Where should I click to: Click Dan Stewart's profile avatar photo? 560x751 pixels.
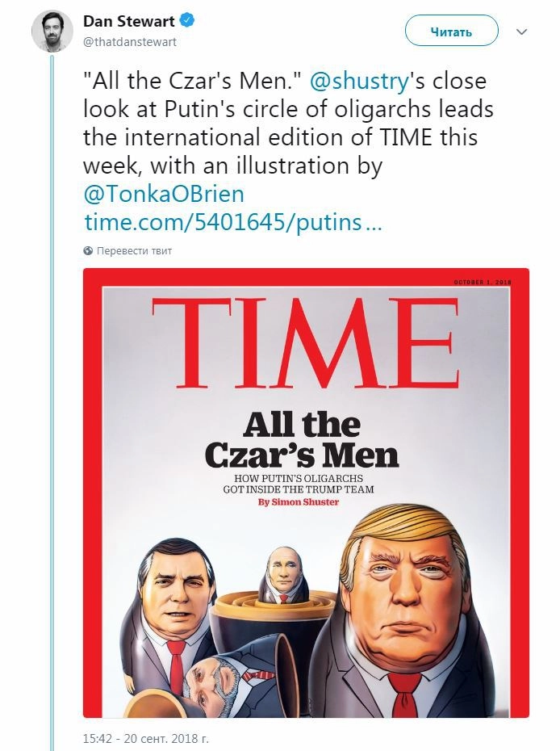point(52,32)
